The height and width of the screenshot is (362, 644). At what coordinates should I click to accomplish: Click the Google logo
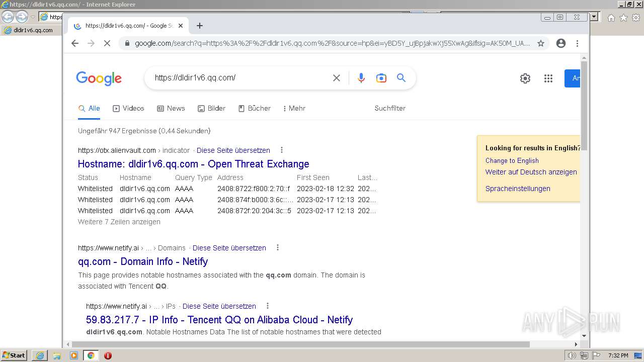pos(99,78)
